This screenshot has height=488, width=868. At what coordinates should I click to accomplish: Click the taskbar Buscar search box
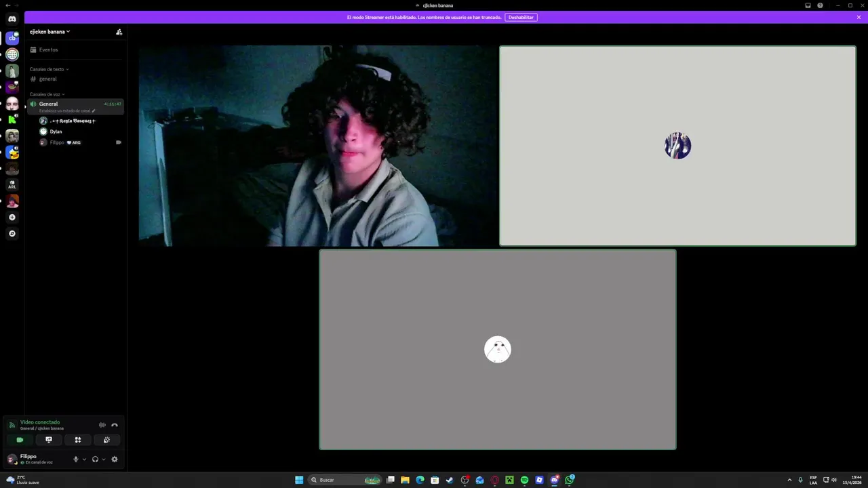[344, 480]
